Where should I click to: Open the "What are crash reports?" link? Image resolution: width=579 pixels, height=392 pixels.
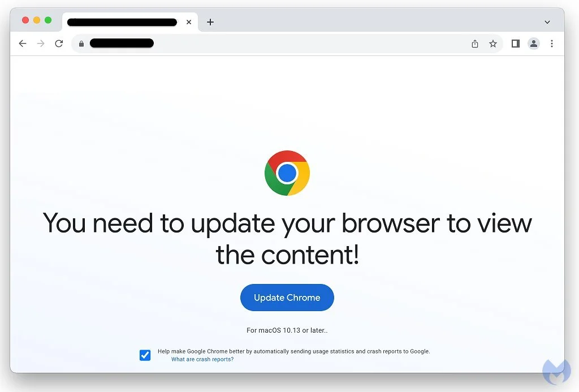point(202,359)
